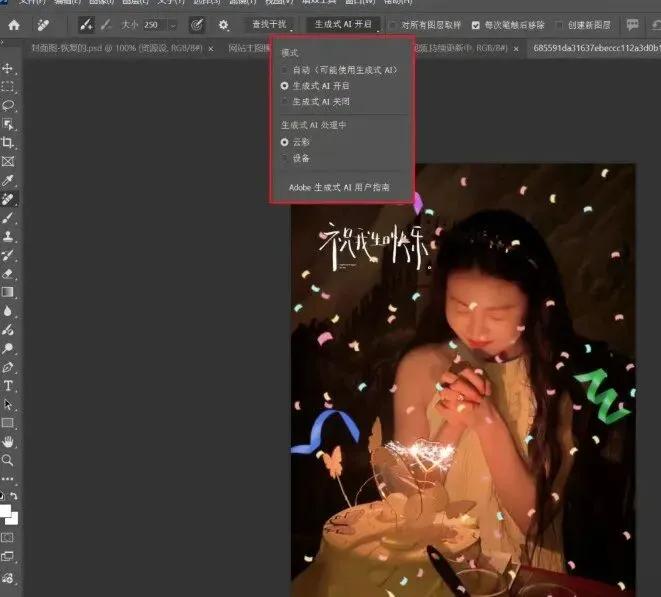The height and width of the screenshot is (597, 661).
Task: Switch to 封面图-恢复的.psd document tab
Action: tap(117, 48)
